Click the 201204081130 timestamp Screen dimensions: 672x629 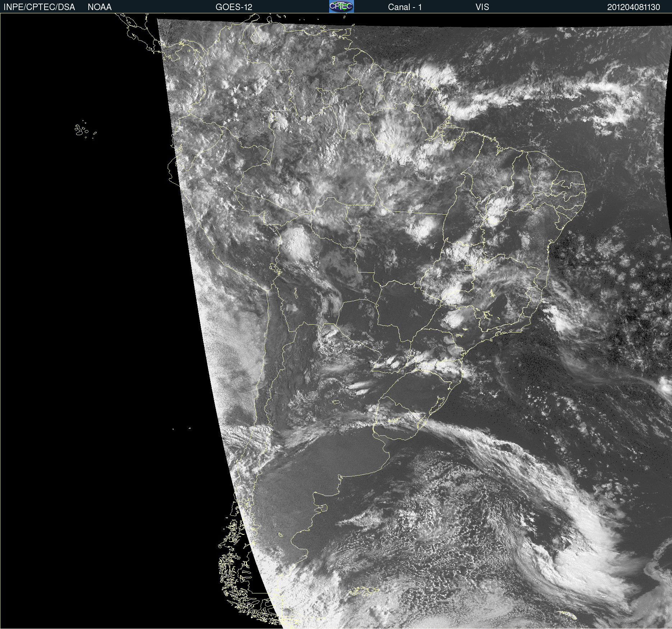[634, 7]
